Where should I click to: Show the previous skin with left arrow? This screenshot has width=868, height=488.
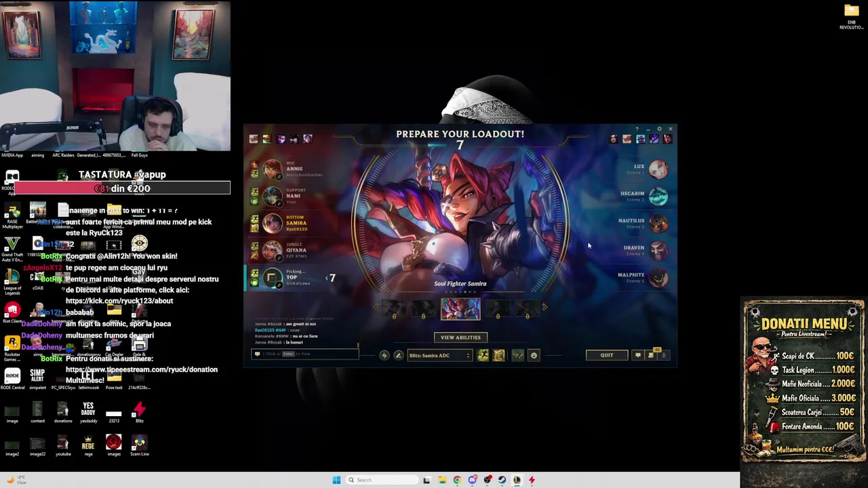click(376, 308)
